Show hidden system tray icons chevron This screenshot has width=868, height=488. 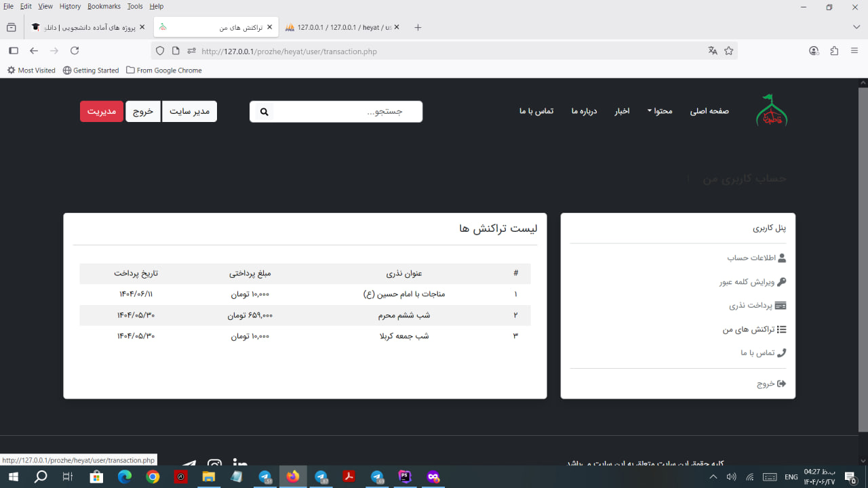(713, 477)
